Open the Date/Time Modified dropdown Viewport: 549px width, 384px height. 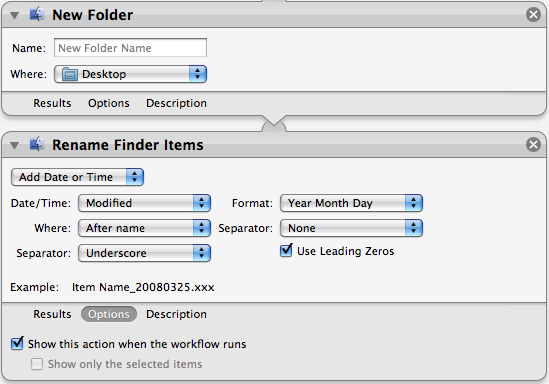pos(144,203)
